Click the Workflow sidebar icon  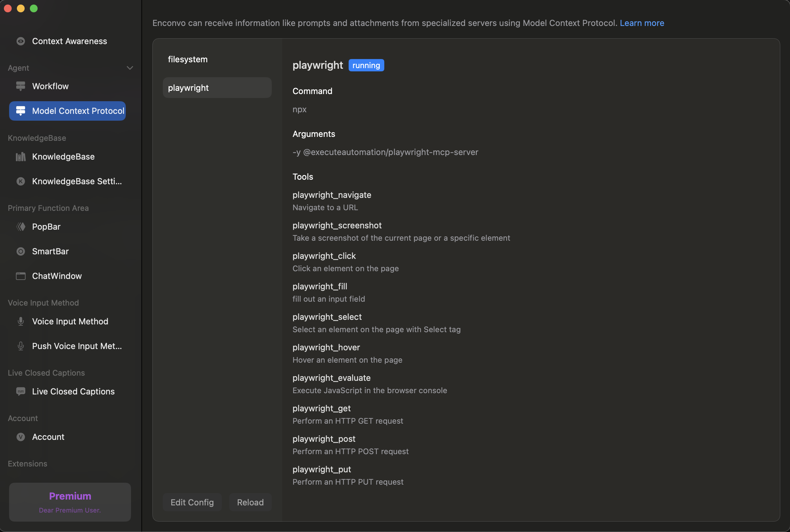pos(21,86)
